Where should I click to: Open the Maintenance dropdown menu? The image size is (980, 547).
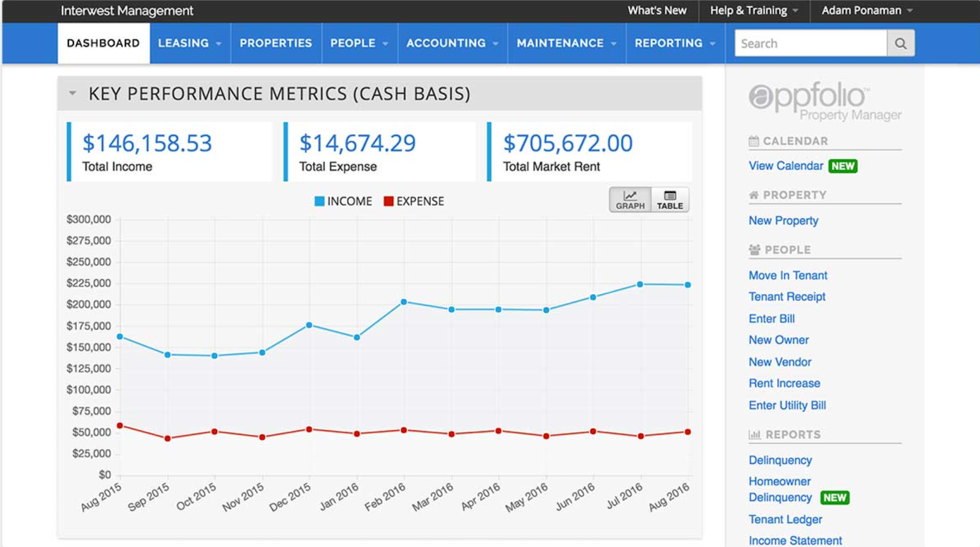click(567, 43)
